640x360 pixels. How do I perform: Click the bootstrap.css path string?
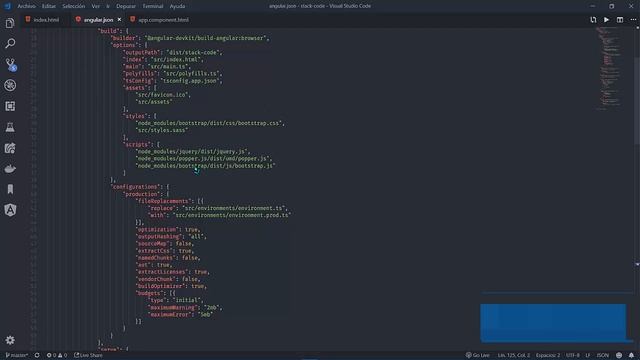coord(210,123)
